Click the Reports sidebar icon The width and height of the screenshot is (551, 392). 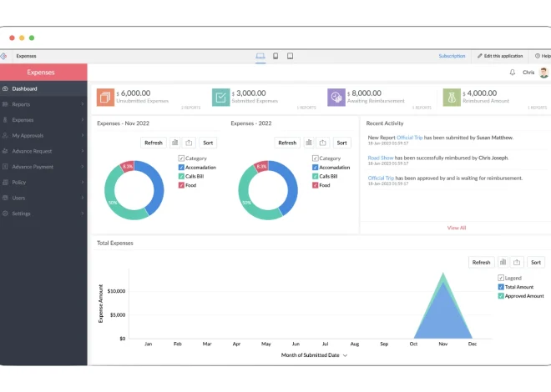(x=5, y=104)
